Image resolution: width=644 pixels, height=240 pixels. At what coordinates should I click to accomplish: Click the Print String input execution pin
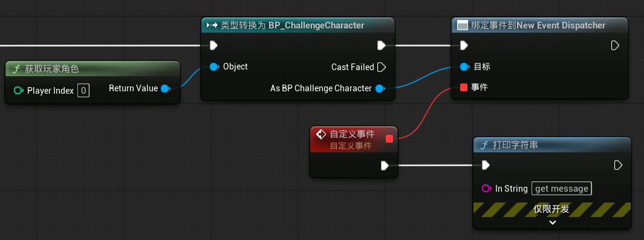click(x=486, y=165)
